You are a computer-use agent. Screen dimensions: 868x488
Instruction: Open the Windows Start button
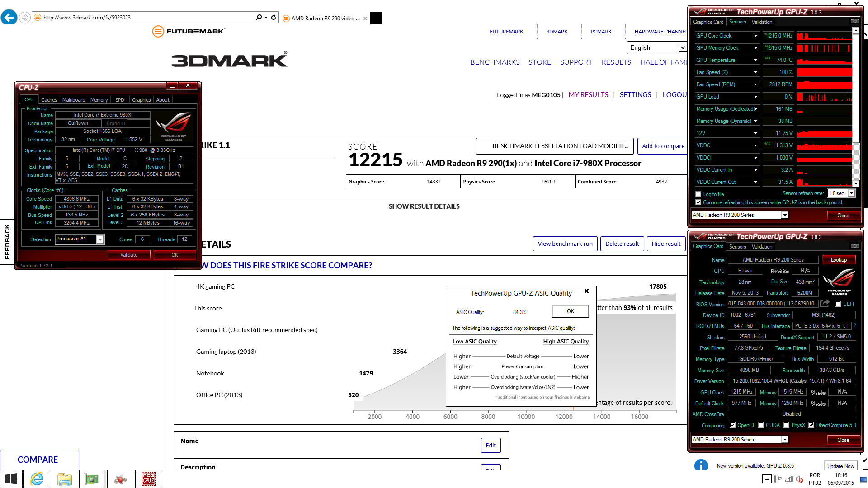pyautogui.click(x=11, y=479)
